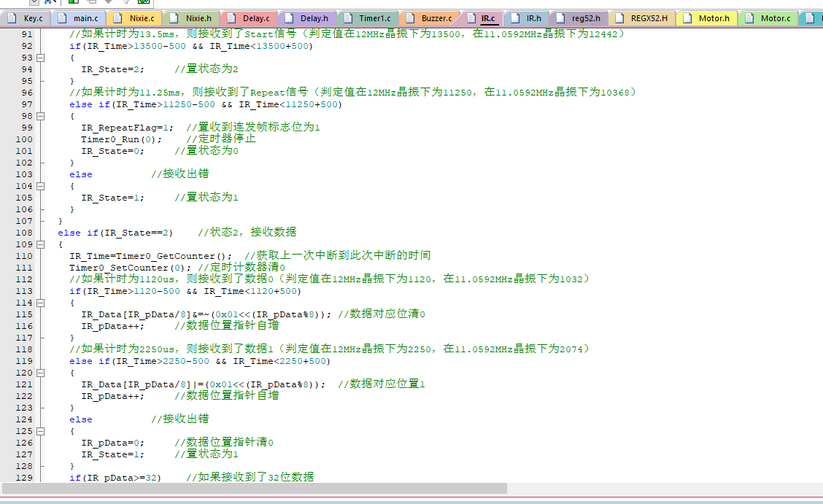Image resolution: width=823 pixels, height=504 pixels.
Task: Click the 'IR_RepeatFlag=1;' statement
Action: coord(127,128)
